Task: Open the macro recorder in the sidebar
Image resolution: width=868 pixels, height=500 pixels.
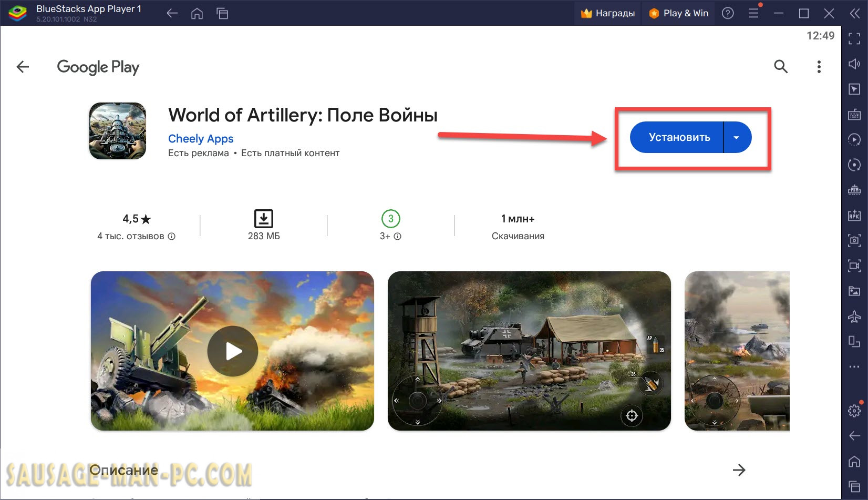Action: (854, 139)
